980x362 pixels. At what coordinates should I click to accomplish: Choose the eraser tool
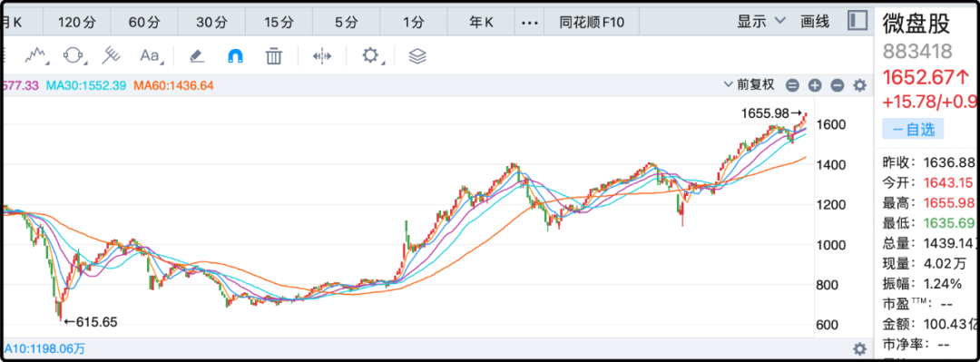[197, 56]
